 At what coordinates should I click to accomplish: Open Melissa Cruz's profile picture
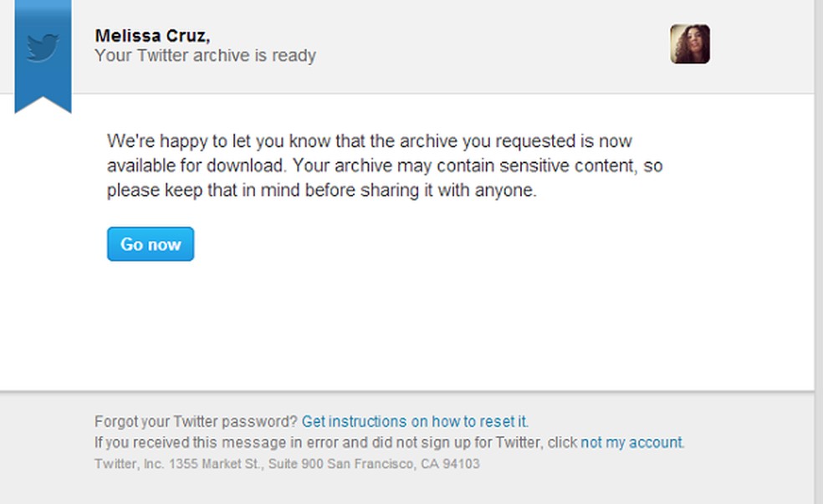[690, 45]
